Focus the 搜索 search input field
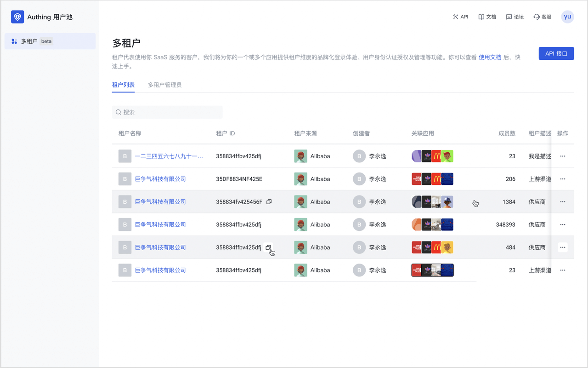Viewport: 588px width, 368px height. pyautogui.click(x=170, y=112)
